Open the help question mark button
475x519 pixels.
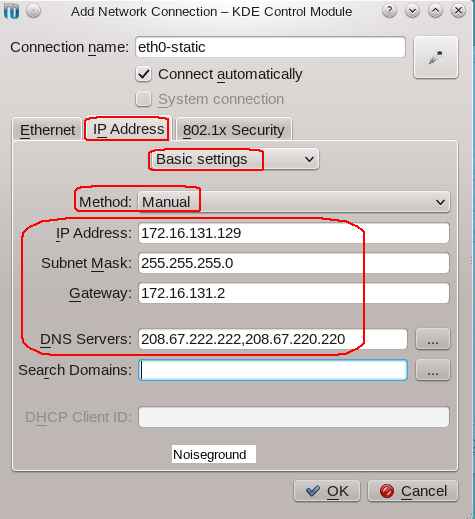(389, 11)
